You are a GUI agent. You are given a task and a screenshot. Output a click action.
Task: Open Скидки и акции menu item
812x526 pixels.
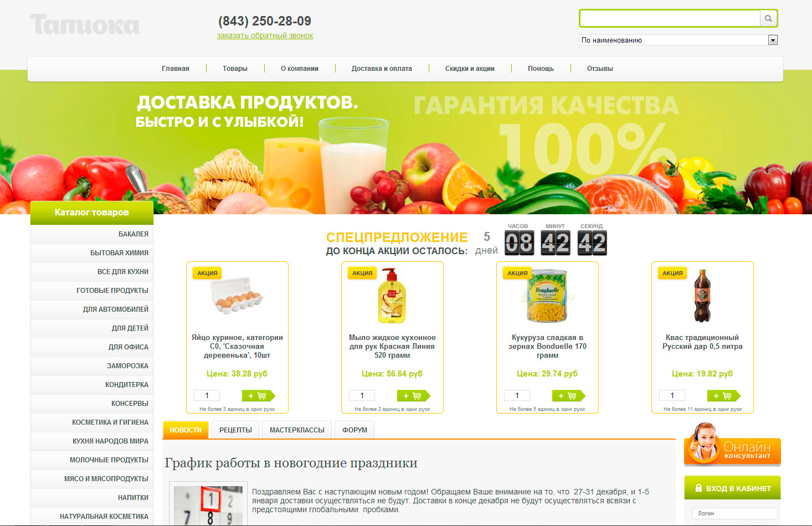click(470, 69)
